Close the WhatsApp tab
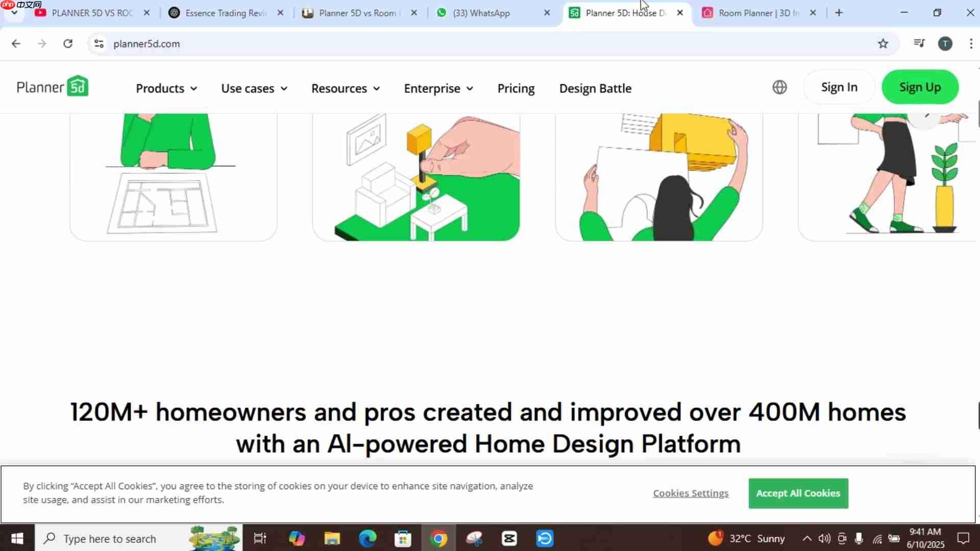The width and height of the screenshot is (980, 551). (x=547, y=13)
